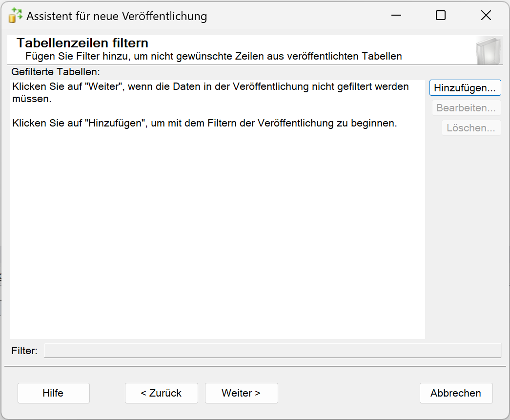Minimize the Assistent window
Image resolution: width=510 pixels, height=420 pixels.
pyautogui.click(x=396, y=15)
